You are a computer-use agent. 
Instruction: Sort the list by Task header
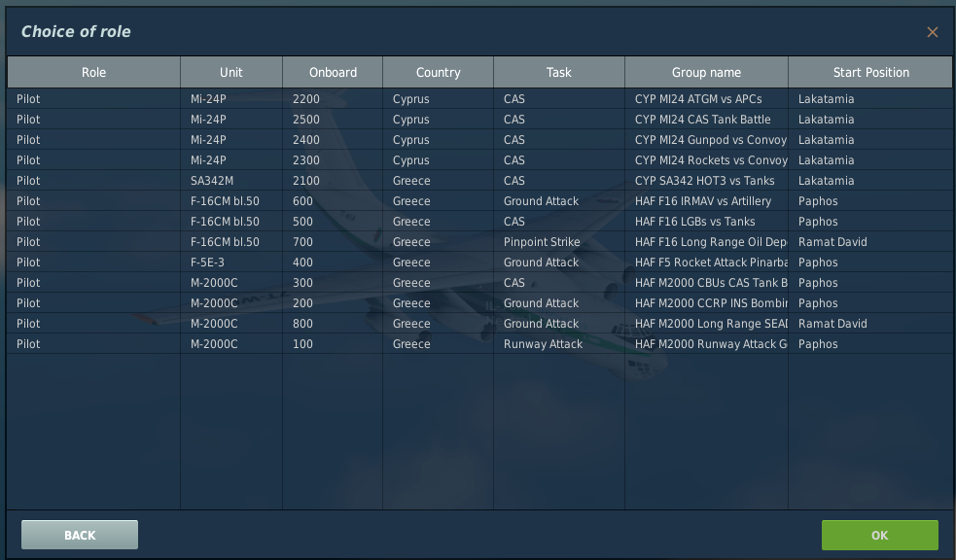pos(558,72)
